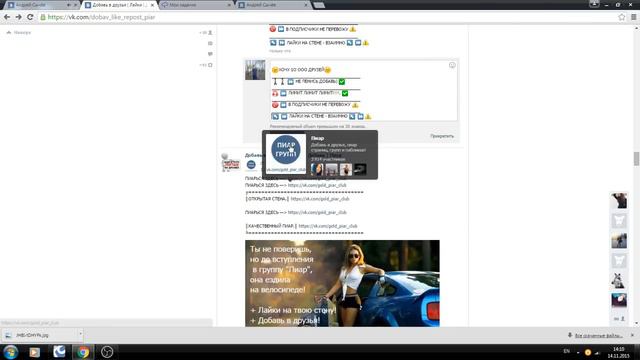Close the downloads bar
This screenshot has height=360, width=640.
[633, 335]
